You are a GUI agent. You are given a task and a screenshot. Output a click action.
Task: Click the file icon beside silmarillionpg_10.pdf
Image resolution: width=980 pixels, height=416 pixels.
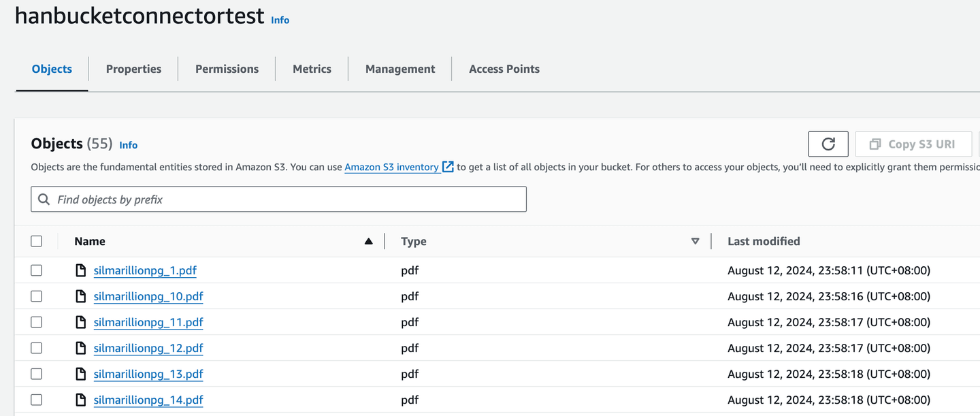(x=81, y=297)
